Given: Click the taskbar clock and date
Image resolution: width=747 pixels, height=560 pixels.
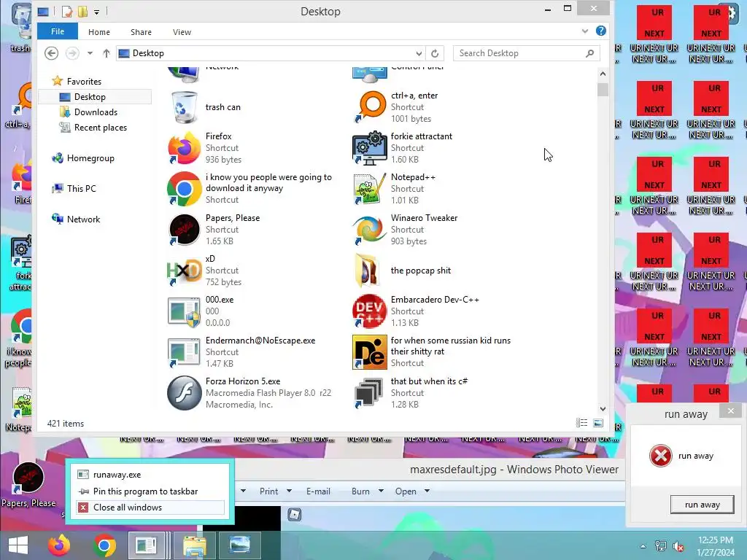Looking at the screenshot, I should (x=716, y=546).
